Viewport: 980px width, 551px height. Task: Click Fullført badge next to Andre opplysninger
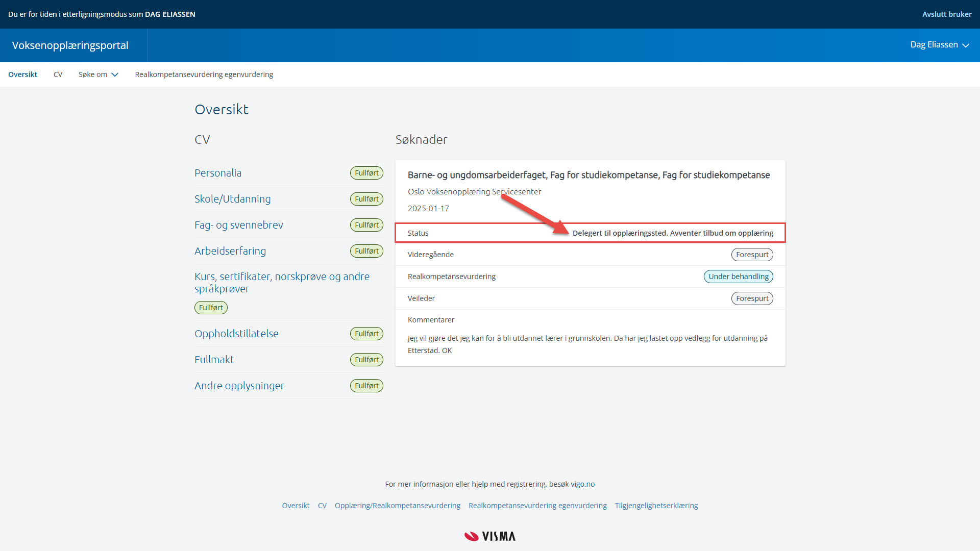[366, 386]
